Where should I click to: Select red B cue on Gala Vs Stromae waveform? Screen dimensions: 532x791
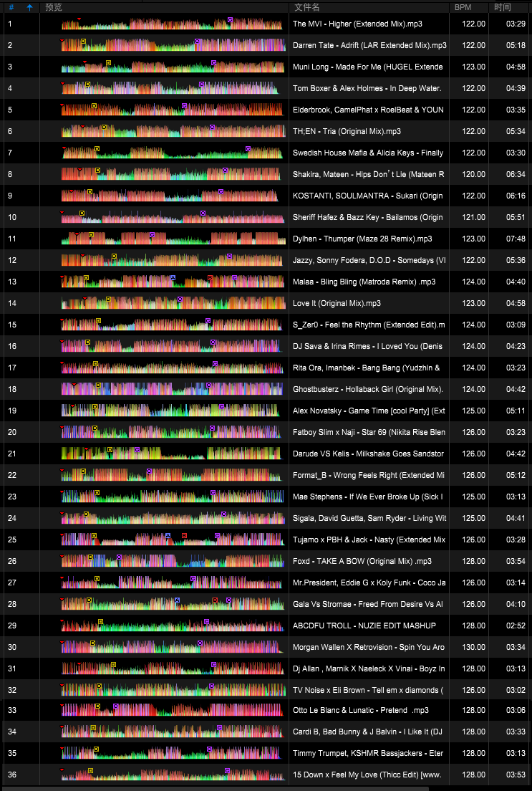tap(216, 600)
